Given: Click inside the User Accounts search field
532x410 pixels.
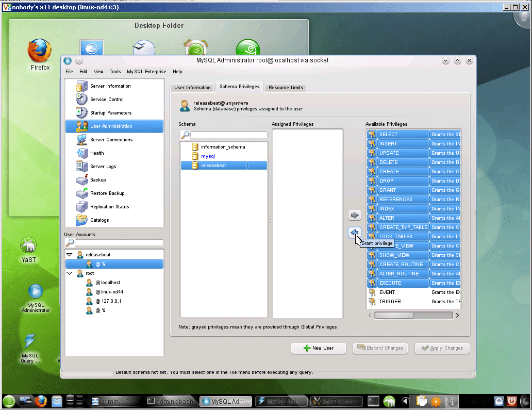Looking at the screenshot, I should (119, 243).
